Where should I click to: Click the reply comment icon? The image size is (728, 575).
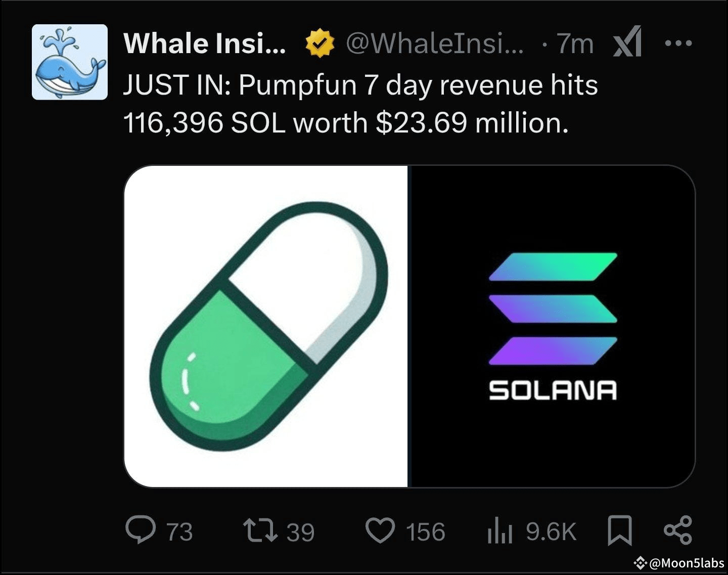click(140, 530)
